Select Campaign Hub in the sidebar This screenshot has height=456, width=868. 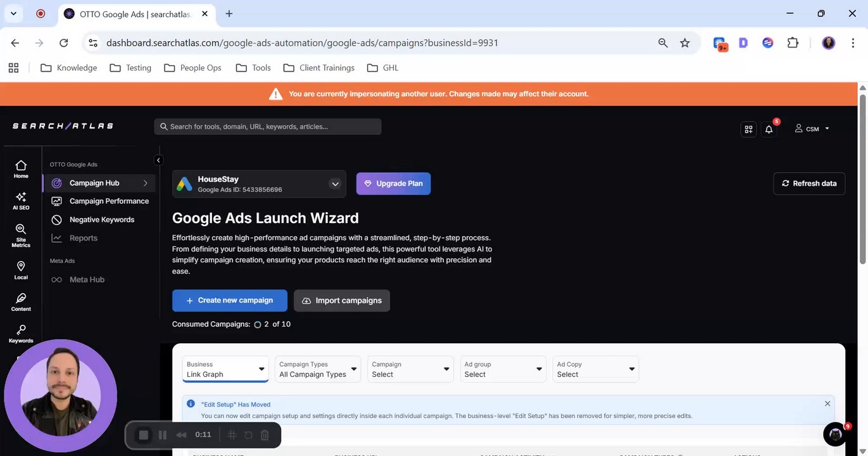99,183
